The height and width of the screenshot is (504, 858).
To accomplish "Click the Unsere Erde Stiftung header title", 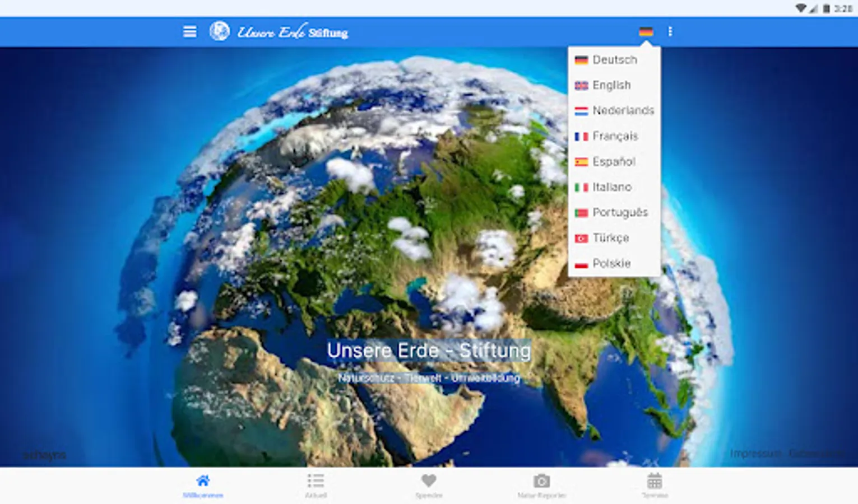I will 293,32.
